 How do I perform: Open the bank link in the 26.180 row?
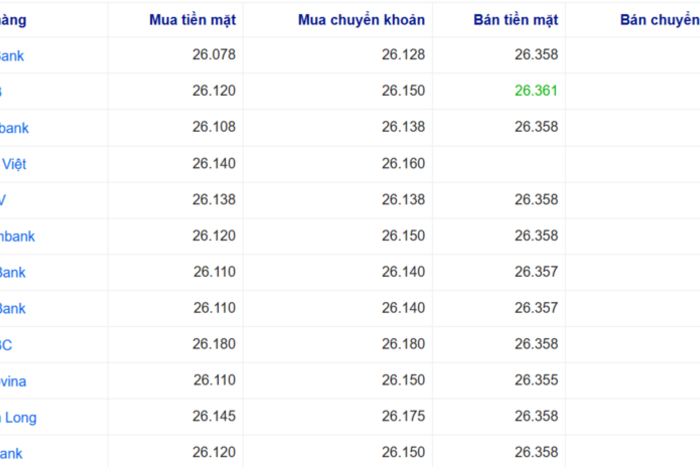(7, 345)
